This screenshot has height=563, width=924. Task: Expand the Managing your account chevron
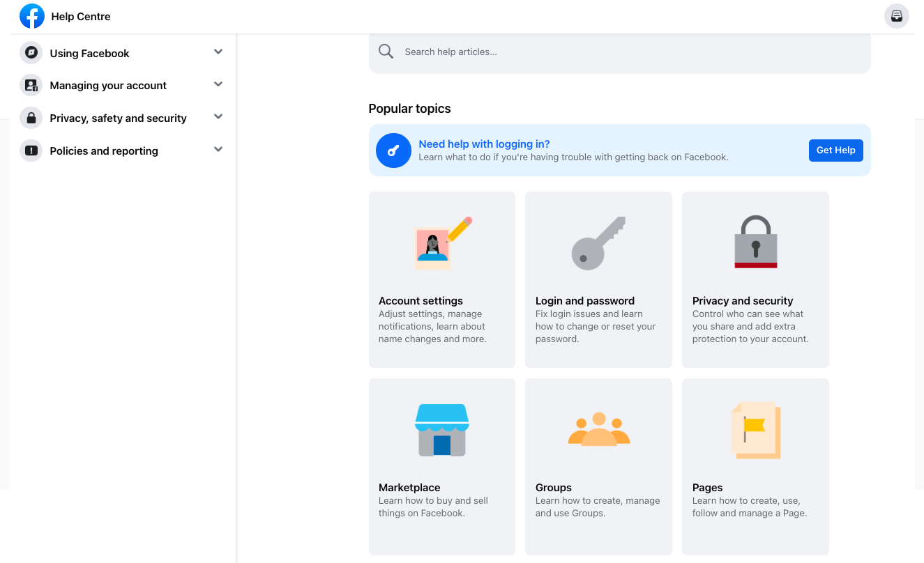coord(218,84)
